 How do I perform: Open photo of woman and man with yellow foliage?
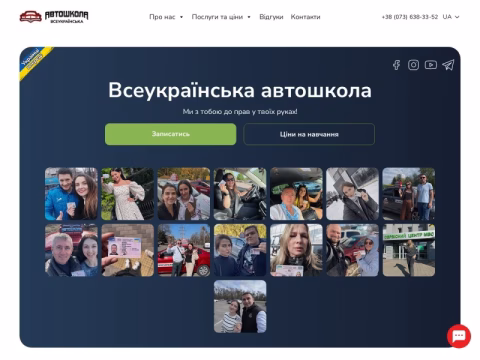240,250
